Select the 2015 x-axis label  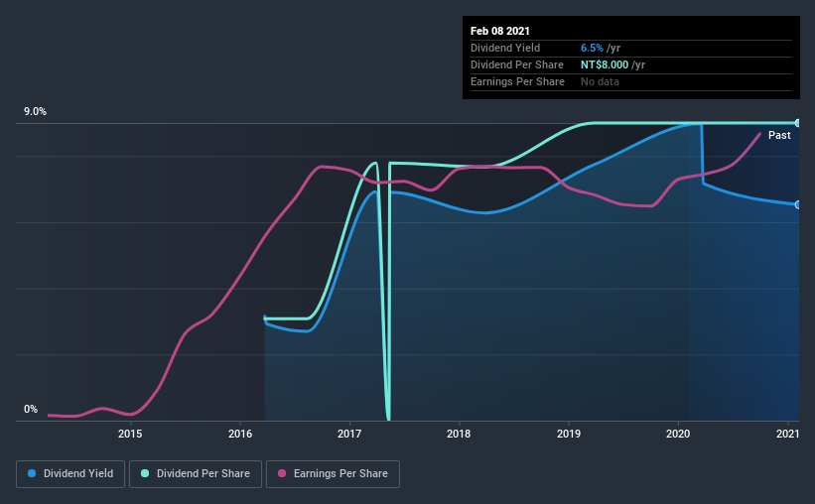[x=130, y=434]
